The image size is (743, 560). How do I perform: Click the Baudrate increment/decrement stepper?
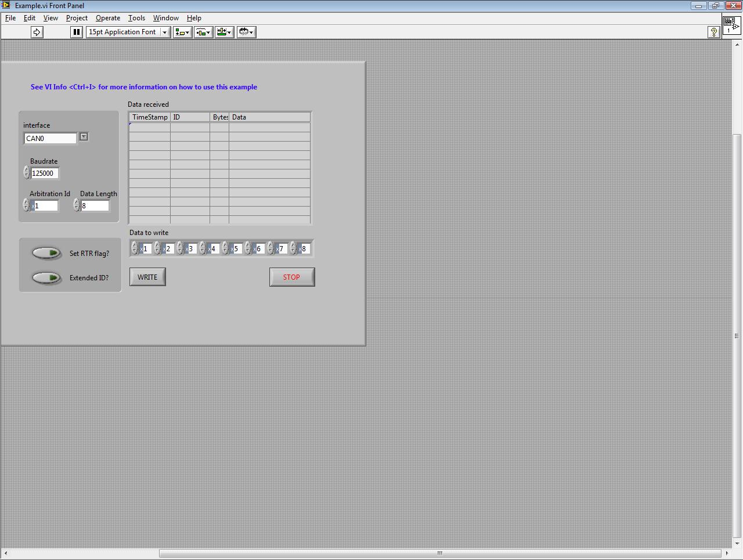tap(27, 172)
